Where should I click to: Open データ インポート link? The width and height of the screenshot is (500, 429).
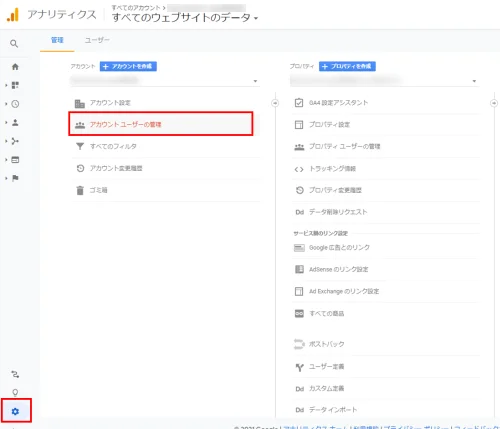pos(333,410)
